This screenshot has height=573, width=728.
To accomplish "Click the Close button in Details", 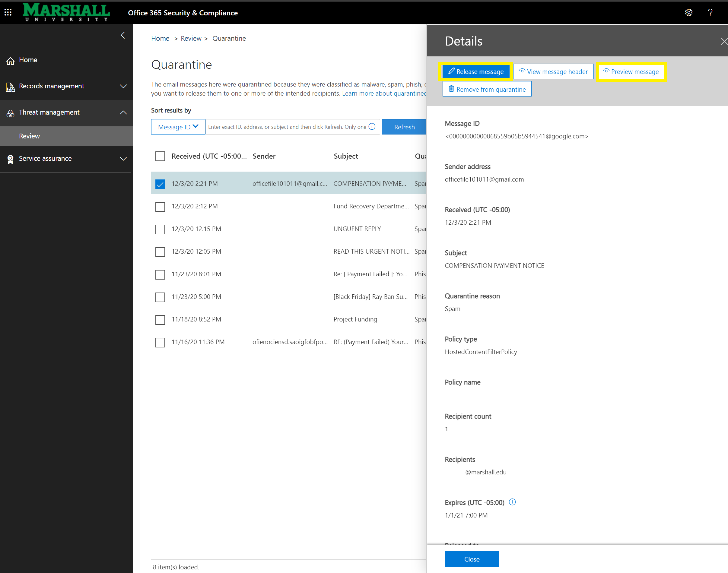I will coord(472,559).
